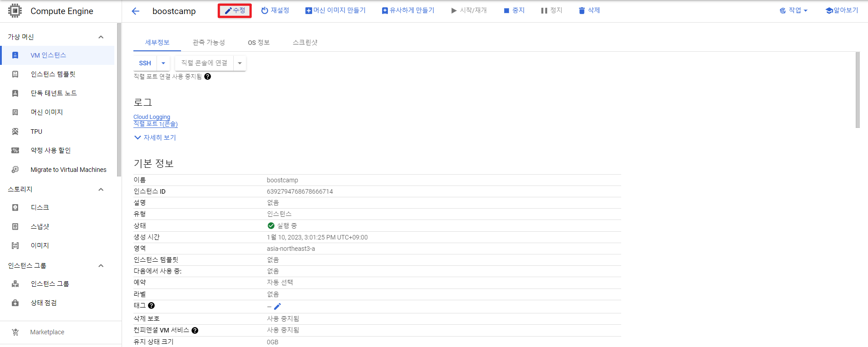This screenshot has height=347, width=868.
Task: Switch to the 세부정보 tab
Action: click(x=157, y=42)
